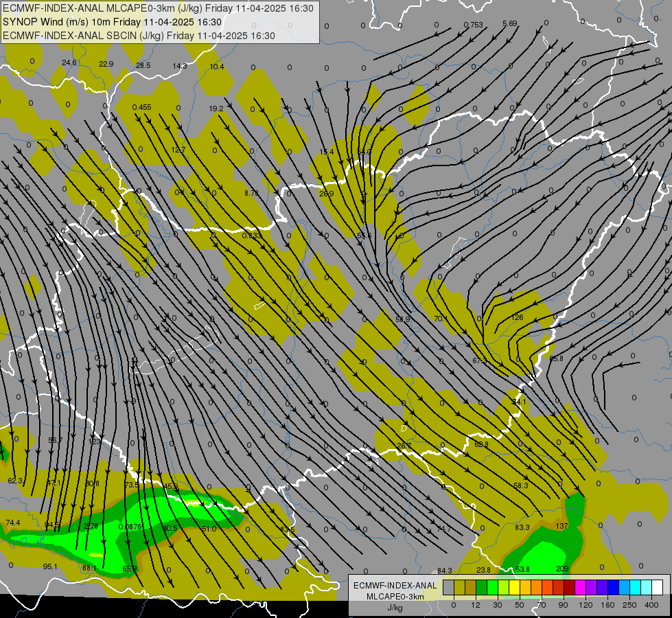Click the map value 62.3
The image size is (672, 618).
pos(15,481)
